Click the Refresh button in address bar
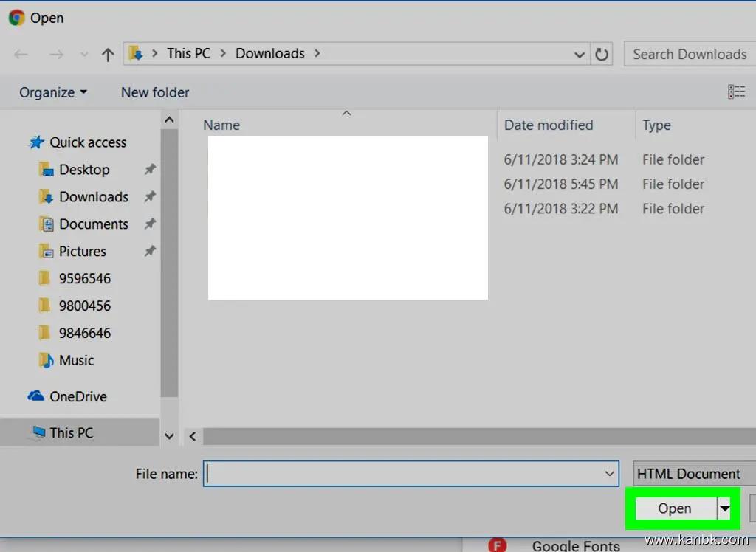This screenshot has height=552, width=756. [x=602, y=55]
